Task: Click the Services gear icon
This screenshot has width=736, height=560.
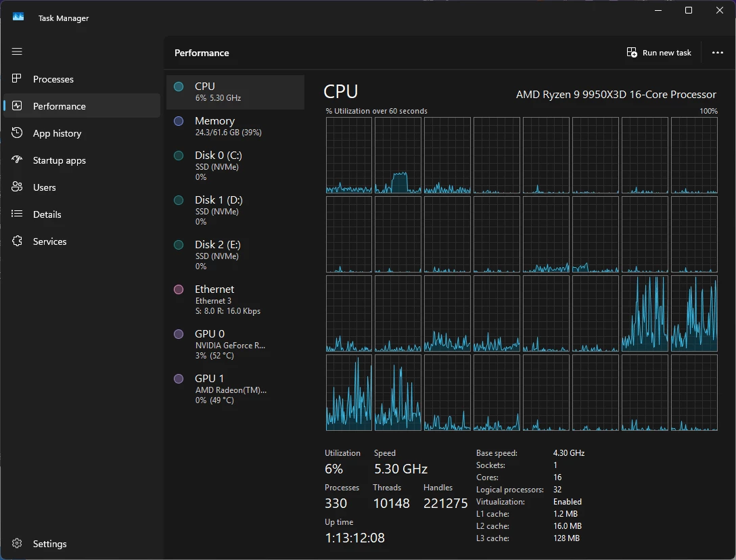Action: (x=18, y=241)
